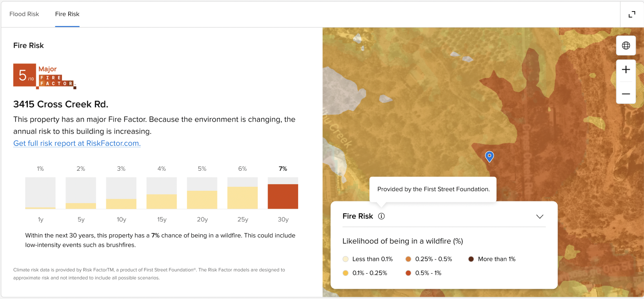Click the 'Less than 0.1%' legend swatch
Image resolution: width=644 pixels, height=299 pixels.
coord(345,259)
